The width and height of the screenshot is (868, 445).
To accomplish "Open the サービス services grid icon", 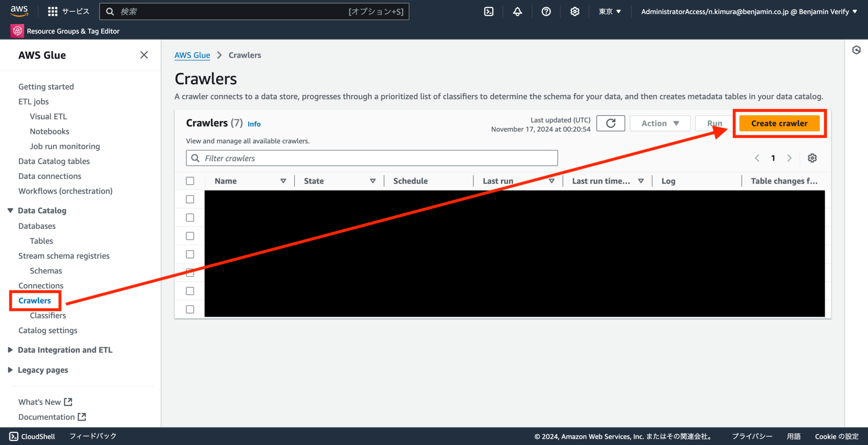I will point(53,11).
